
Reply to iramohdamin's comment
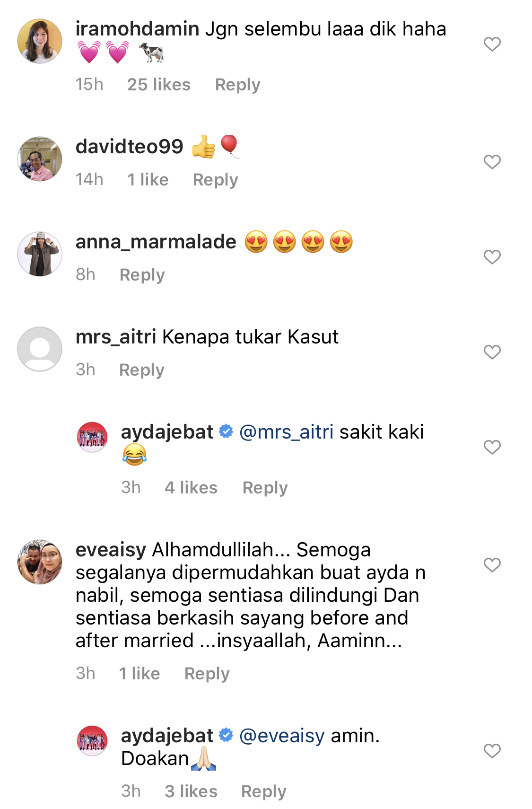(237, 85)
